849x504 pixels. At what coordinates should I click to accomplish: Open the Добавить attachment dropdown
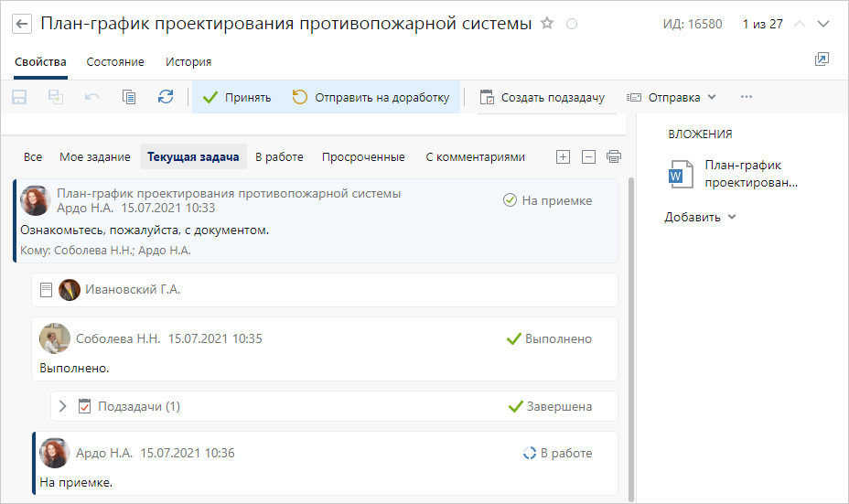[x=700, y=217]
